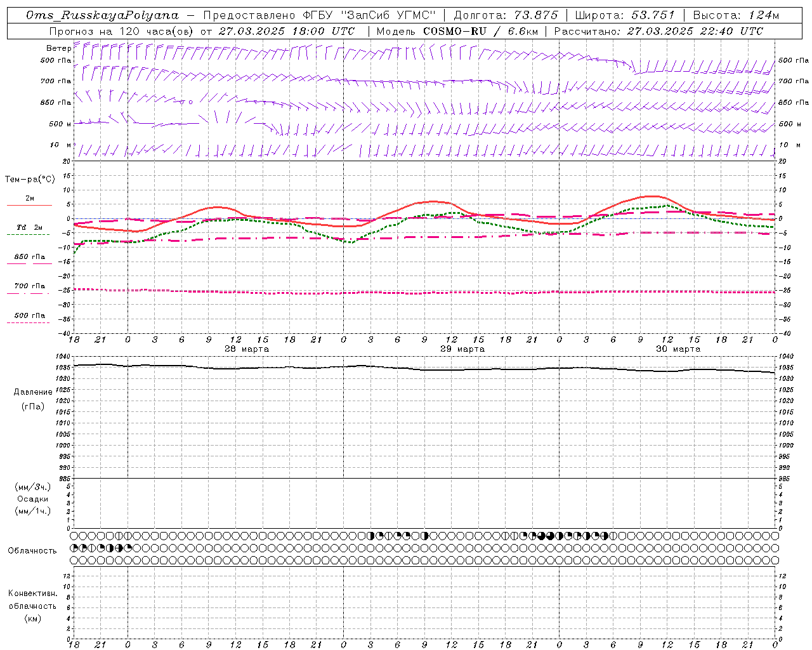Click the Давление panel label
Screen dimensions: 812x650
pyautogui.click(x=33, y=392)
